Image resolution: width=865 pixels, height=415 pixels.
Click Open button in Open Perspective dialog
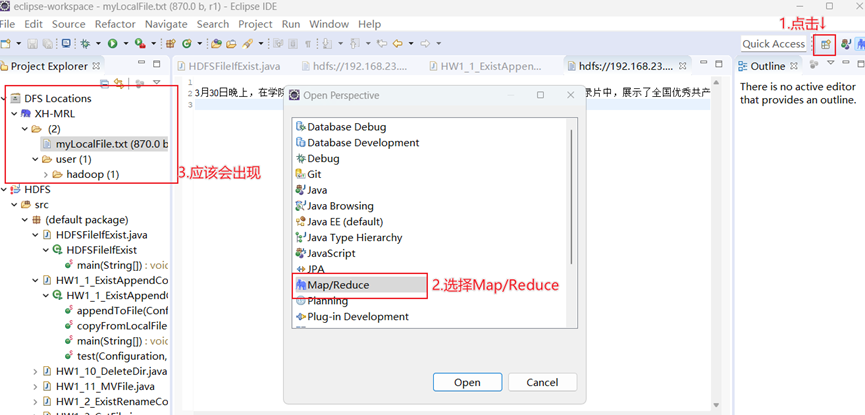tap(467, 382)
